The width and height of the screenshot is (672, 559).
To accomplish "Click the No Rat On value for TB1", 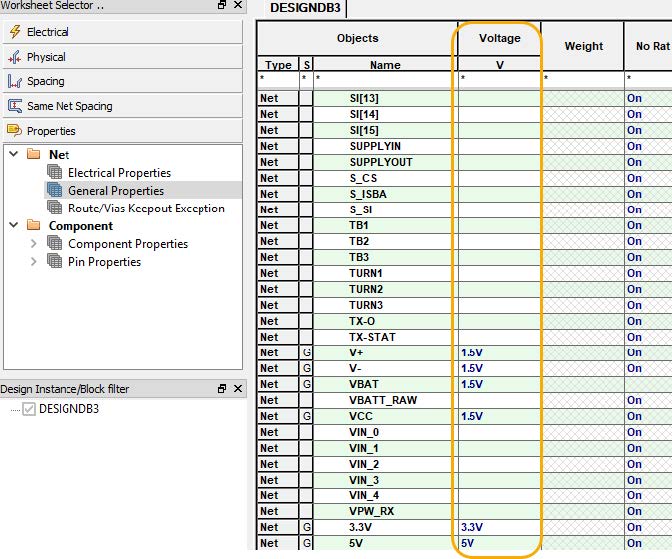I will [x=634, y=225].
